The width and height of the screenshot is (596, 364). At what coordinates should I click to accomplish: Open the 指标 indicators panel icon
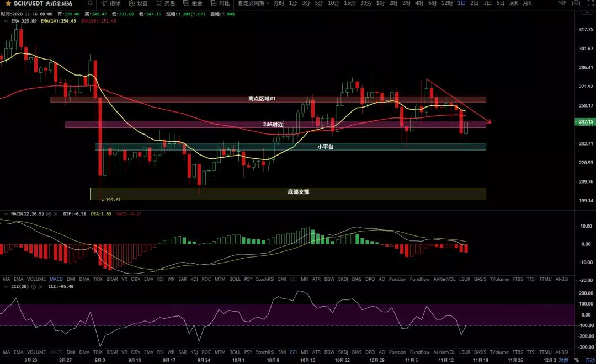point(111,4)
